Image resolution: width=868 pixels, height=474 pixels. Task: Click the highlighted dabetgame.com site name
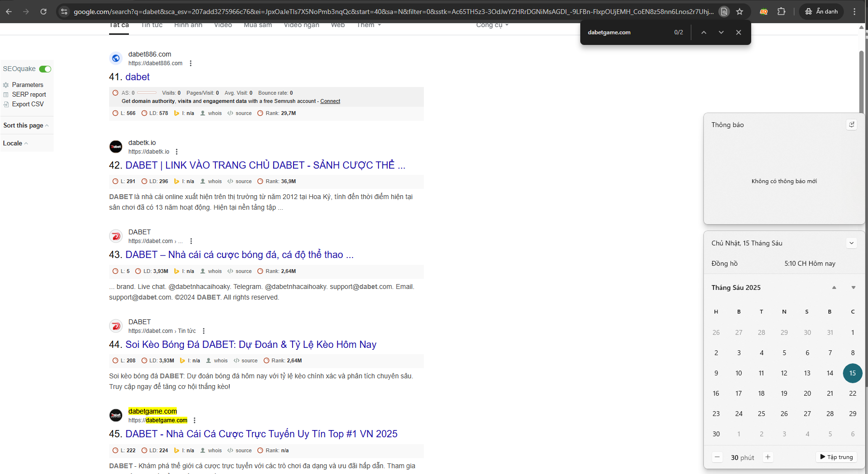point(153,412)
